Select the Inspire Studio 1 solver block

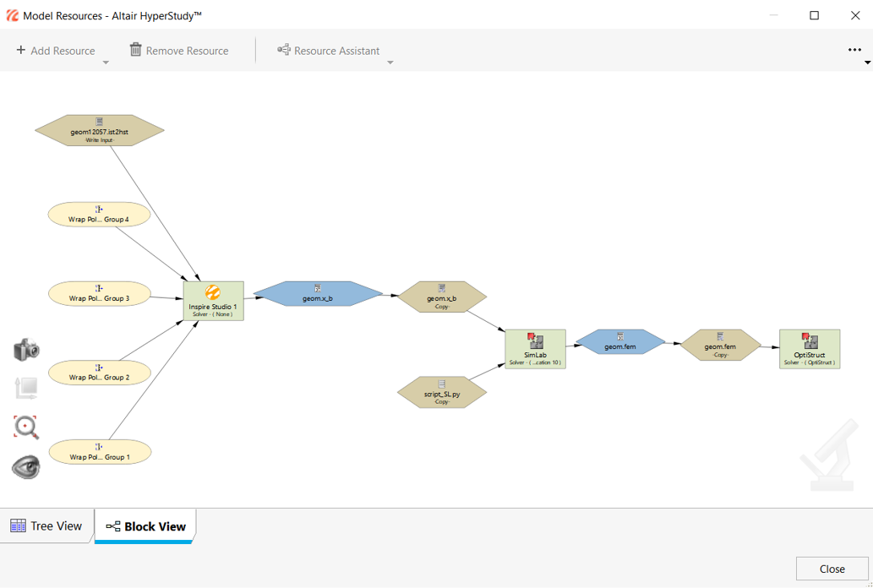pos(214,301)
